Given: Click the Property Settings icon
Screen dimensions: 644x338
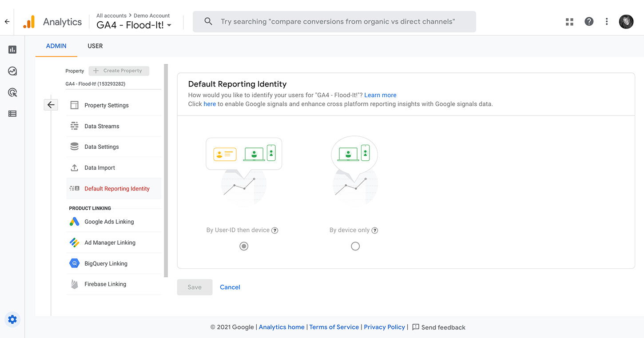Looking at the screenshot, I should tap(75, 105).
